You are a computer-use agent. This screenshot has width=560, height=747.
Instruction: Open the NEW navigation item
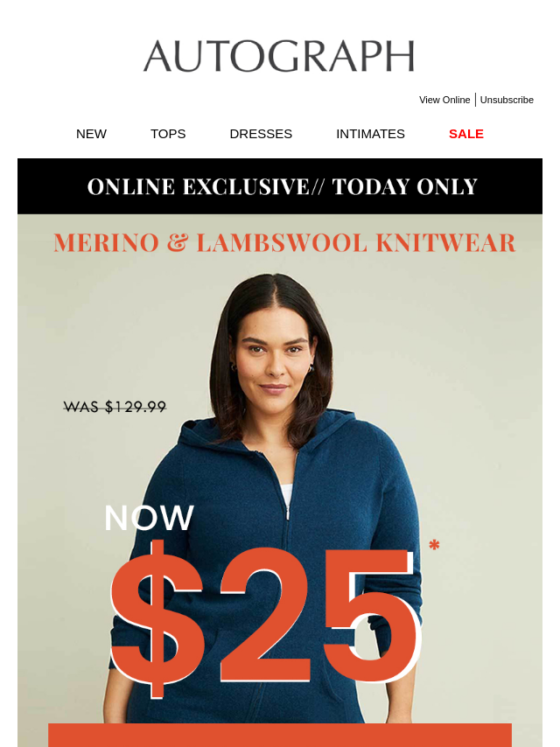92,134
